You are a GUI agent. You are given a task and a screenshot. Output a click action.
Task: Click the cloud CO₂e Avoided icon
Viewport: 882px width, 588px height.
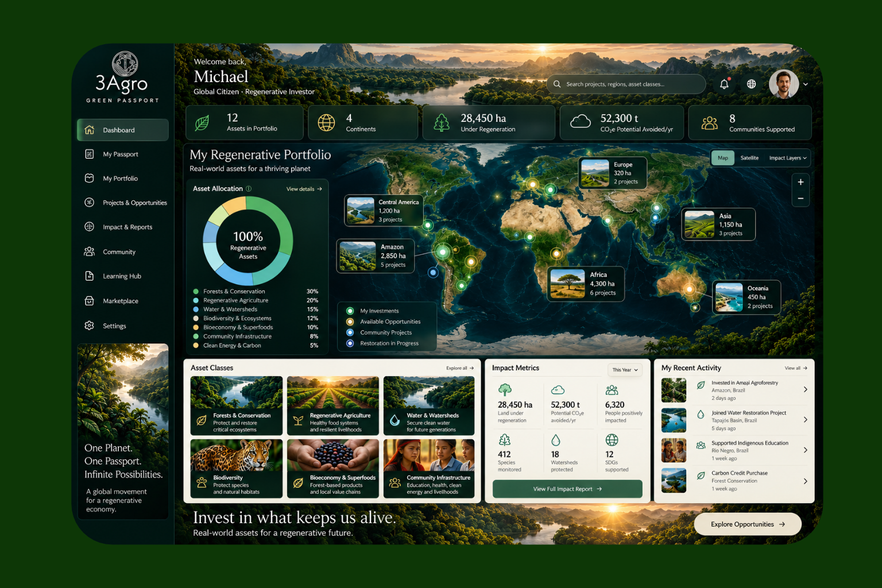pos(581,122)
